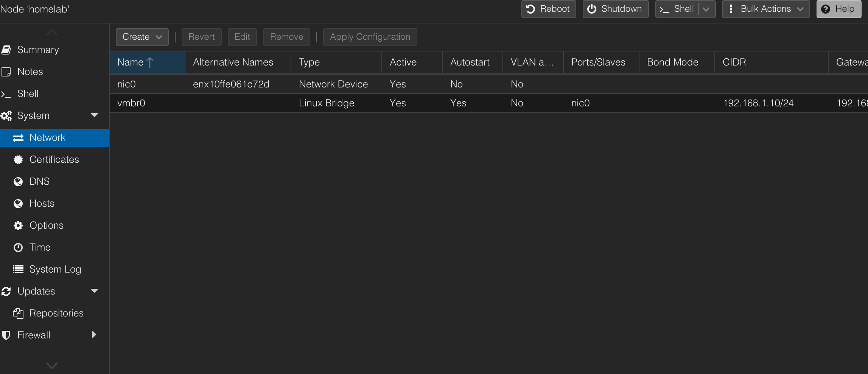
Task: Click the Reboot circular-arrow icon
Action: coord(531,9)
